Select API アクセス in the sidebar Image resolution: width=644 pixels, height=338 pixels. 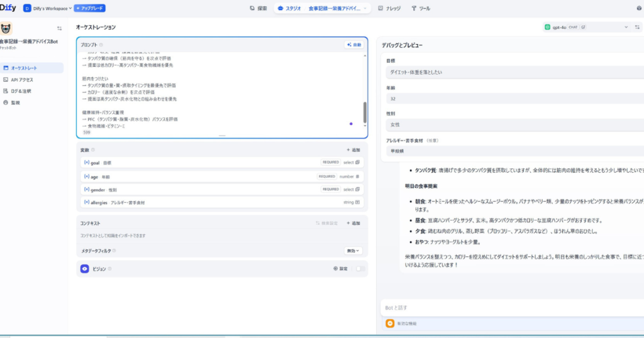click(31, 80)
